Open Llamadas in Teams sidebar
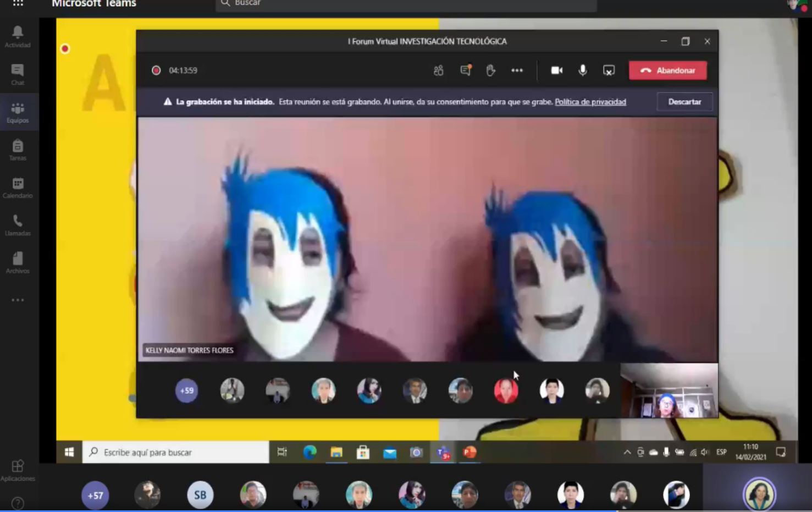 coord(18,225)
